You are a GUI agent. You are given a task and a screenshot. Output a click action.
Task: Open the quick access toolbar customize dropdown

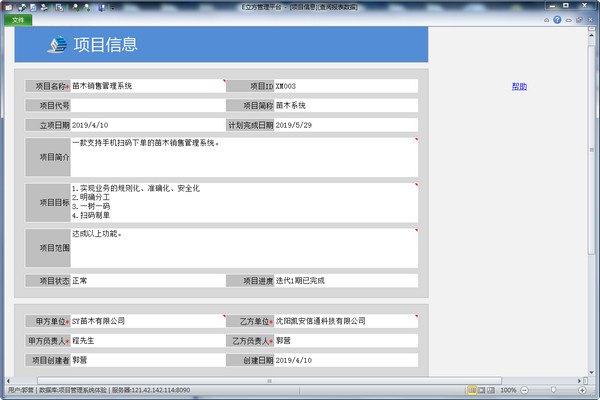click(x=112, y=7)
